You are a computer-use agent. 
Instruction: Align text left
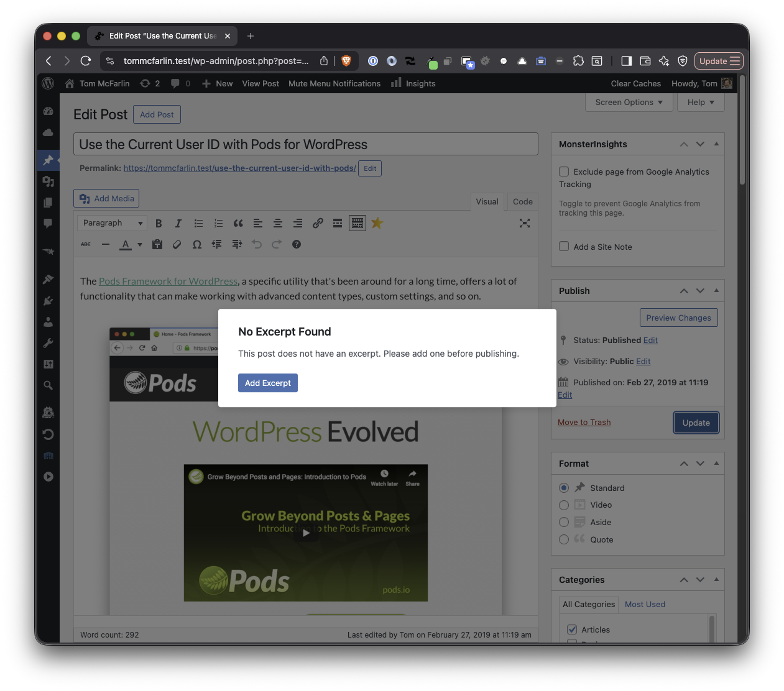(258, 223)
